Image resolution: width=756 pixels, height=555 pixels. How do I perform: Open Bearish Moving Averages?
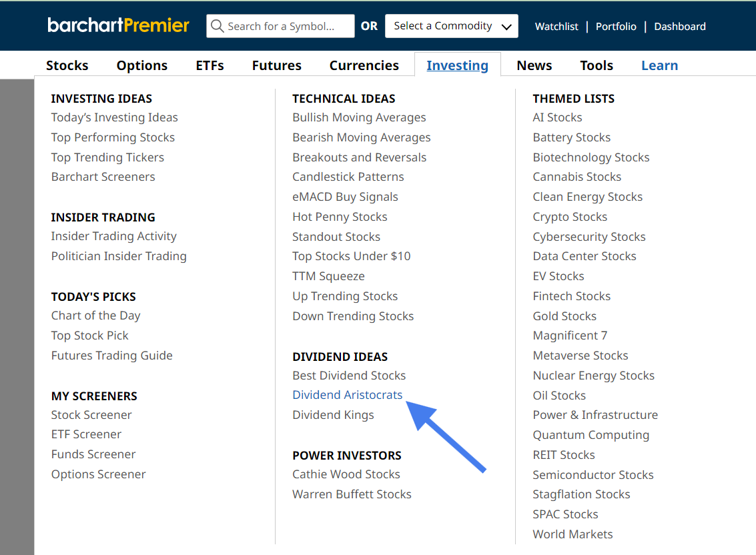(x=361, y=137)
